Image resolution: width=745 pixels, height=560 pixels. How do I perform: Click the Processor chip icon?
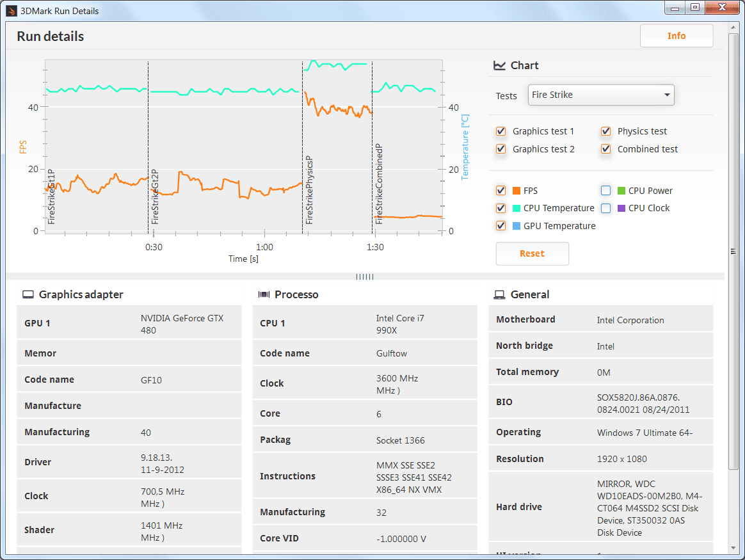coord(264,294)
